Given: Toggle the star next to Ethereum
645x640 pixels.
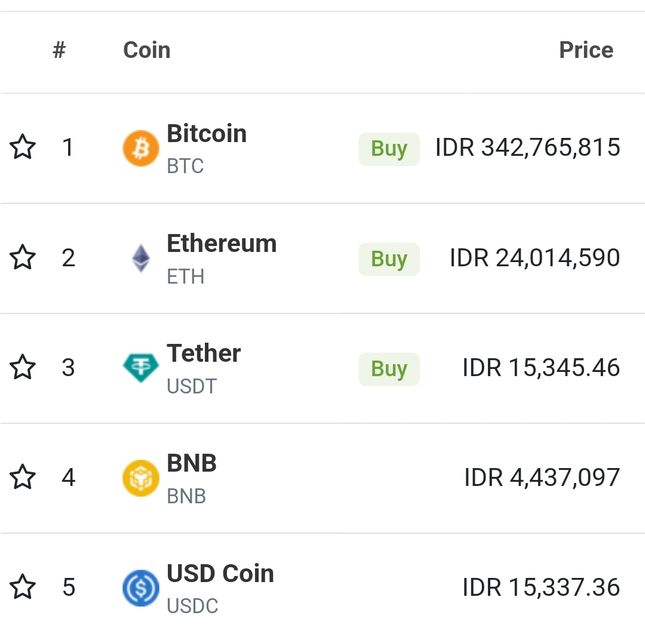Looking at the screenshot, I should (23, 258).
